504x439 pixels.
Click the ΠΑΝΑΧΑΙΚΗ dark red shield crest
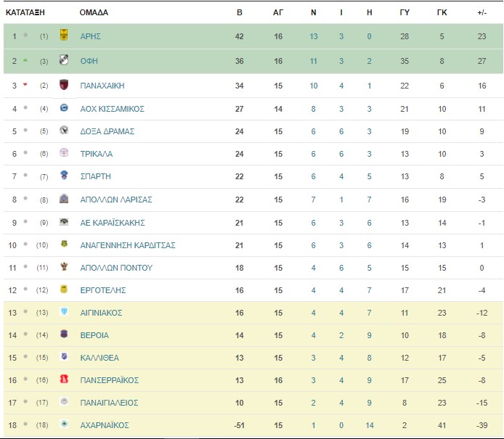[64, 84]
